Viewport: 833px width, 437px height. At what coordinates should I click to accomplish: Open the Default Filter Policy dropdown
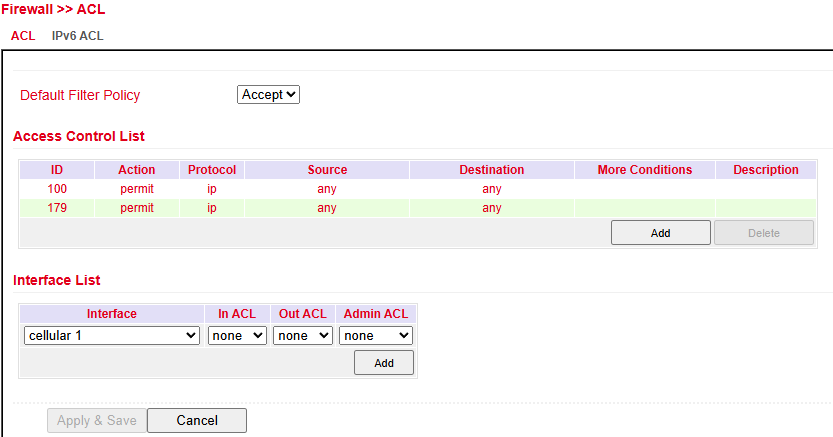click(269, 95)
